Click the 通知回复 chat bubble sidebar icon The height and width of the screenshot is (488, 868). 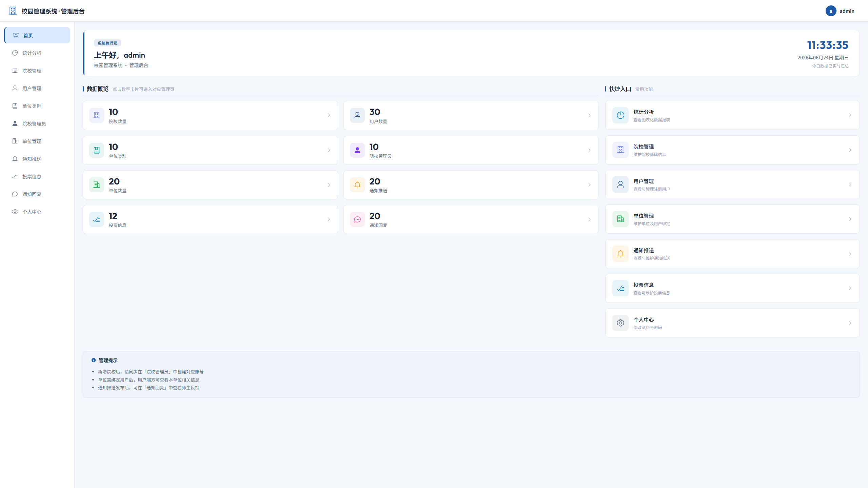(x=15, y=194)
